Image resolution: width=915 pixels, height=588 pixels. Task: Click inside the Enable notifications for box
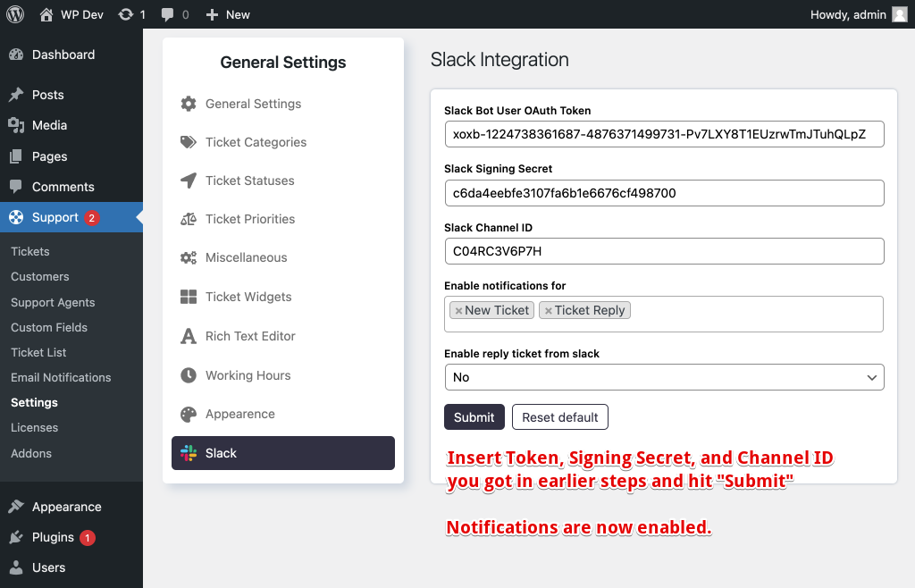(x=664, y=315)
